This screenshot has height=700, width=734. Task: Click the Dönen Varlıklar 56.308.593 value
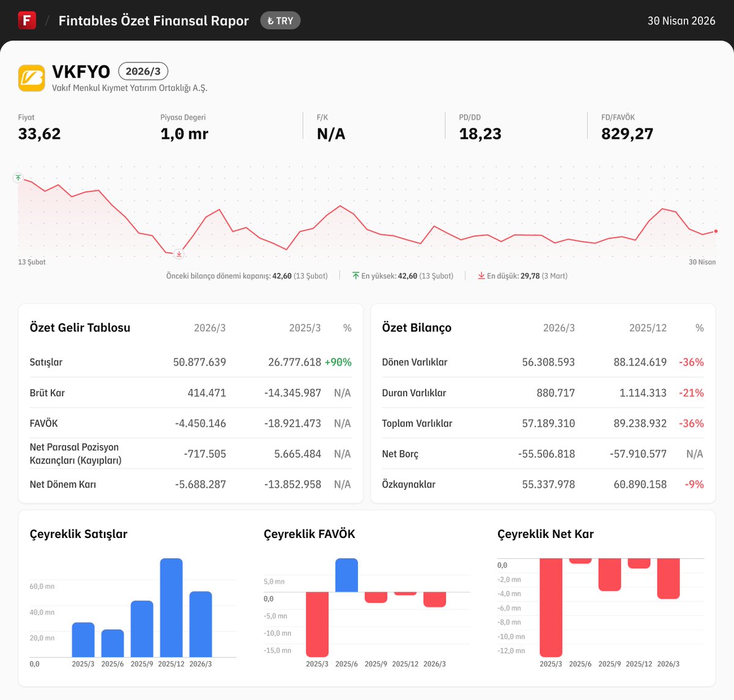(x=549, y=362)
